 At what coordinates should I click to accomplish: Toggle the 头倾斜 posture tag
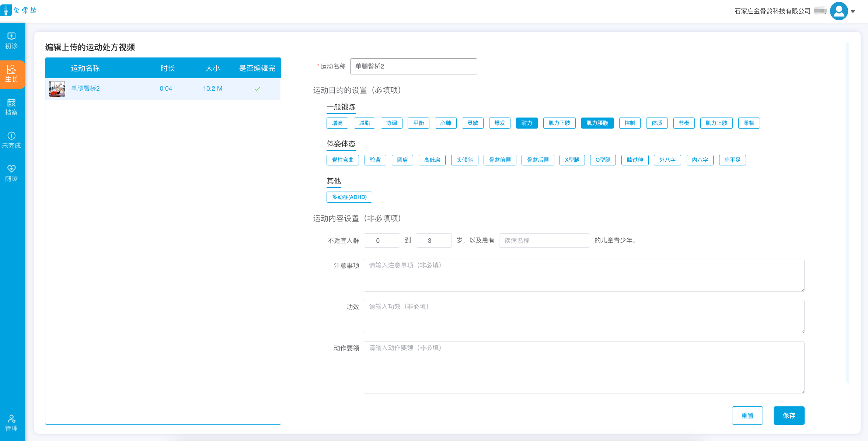pyautogui.click(x=465, y=160)
